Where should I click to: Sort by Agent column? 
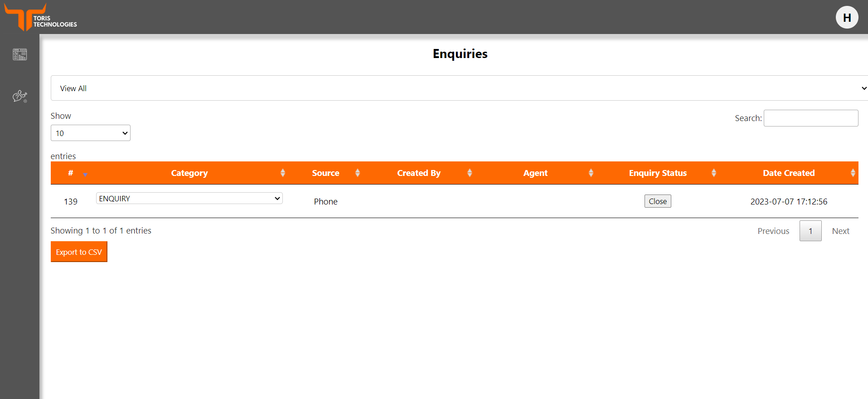(535, 173)
